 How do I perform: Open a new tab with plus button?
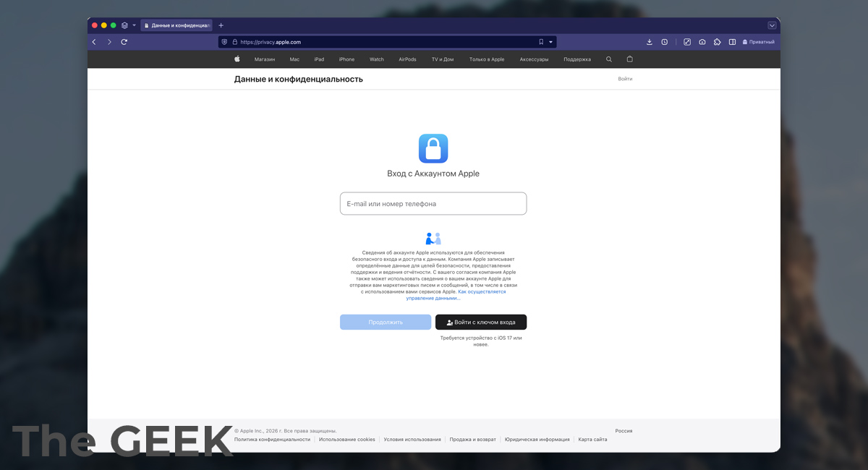tap(221, 25)
